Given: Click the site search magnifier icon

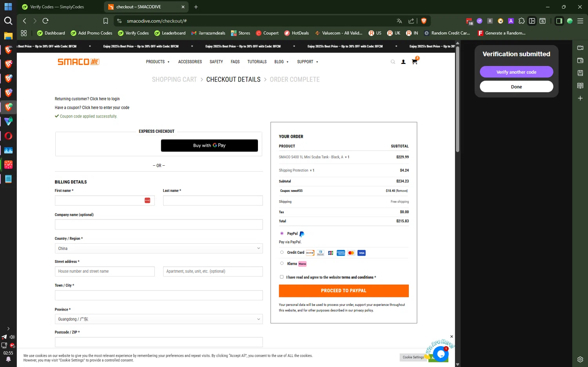Looking at the screenshot, I should point(393,62).
